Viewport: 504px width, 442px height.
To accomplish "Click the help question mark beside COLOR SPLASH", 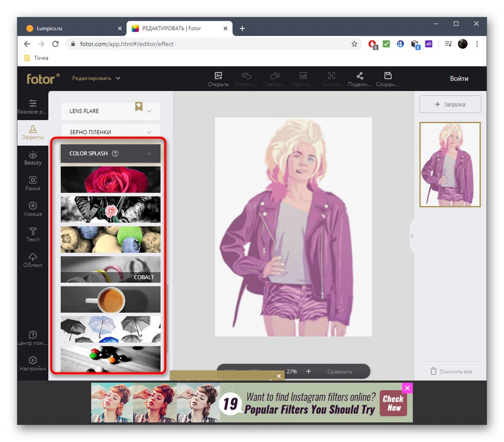I will (x=115, y=154).
